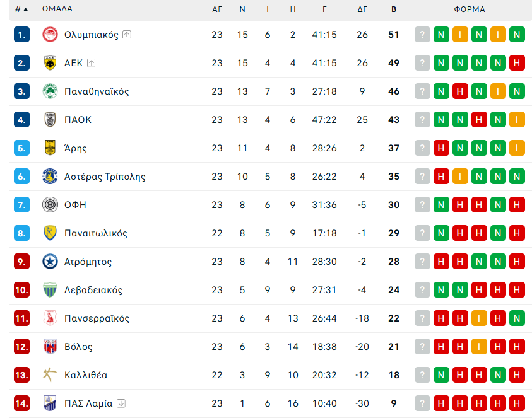Open the Παναιτωλικός team page link
The height and width of the screenshot is (418, 532).
[x=96, y=233]
